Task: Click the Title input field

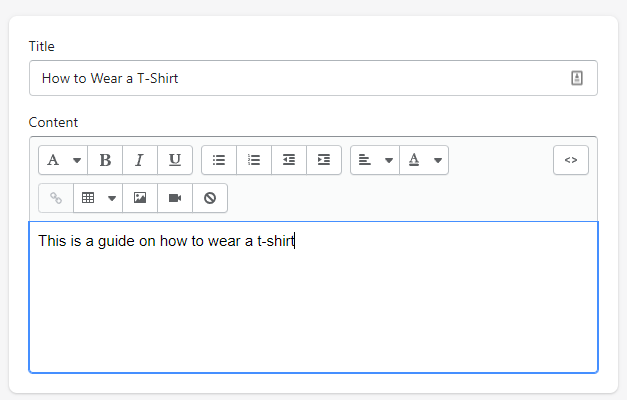Action: pos(314,78)
